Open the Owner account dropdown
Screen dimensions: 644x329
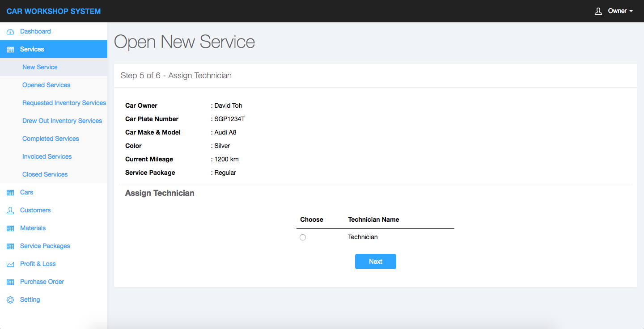[620, 11]
